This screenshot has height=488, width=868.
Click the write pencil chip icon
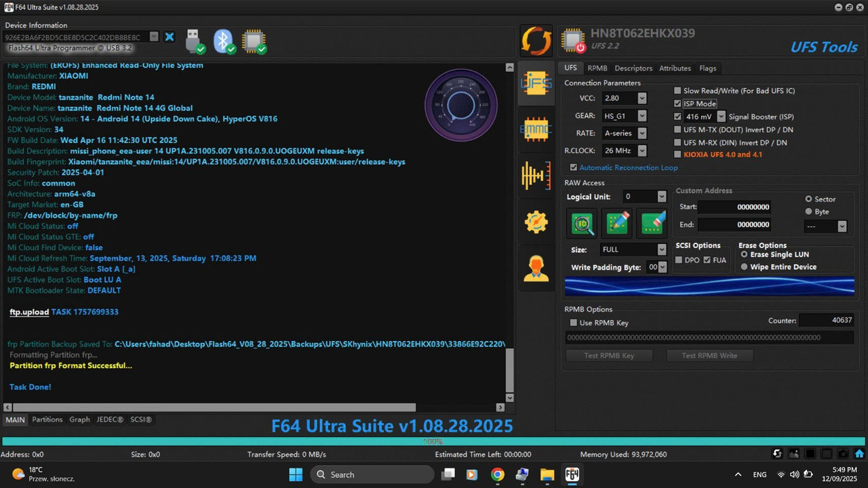(x=618, y=223)
